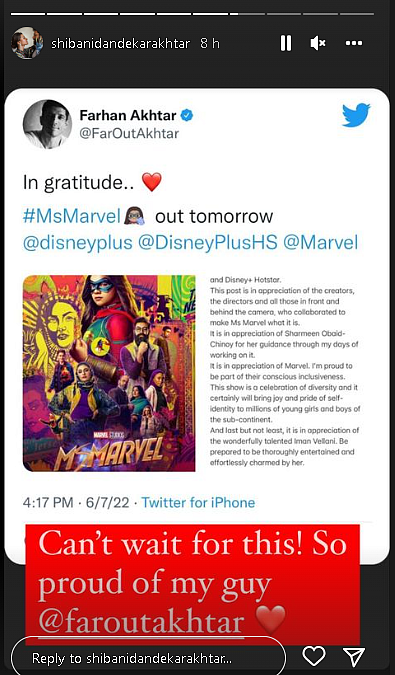Screen dimensions: 395x675
Task: Like the story with the heart icon
Action: coord(314,656)
